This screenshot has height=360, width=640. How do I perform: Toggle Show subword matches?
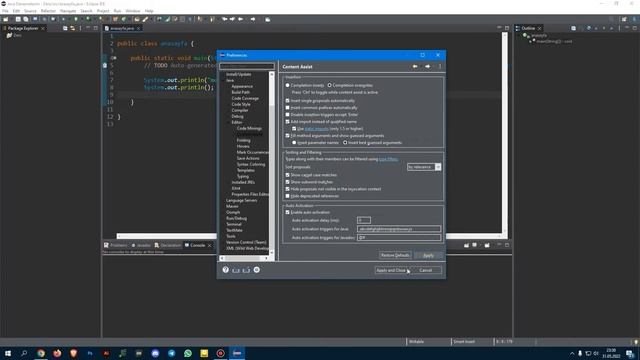coord(287,182)
